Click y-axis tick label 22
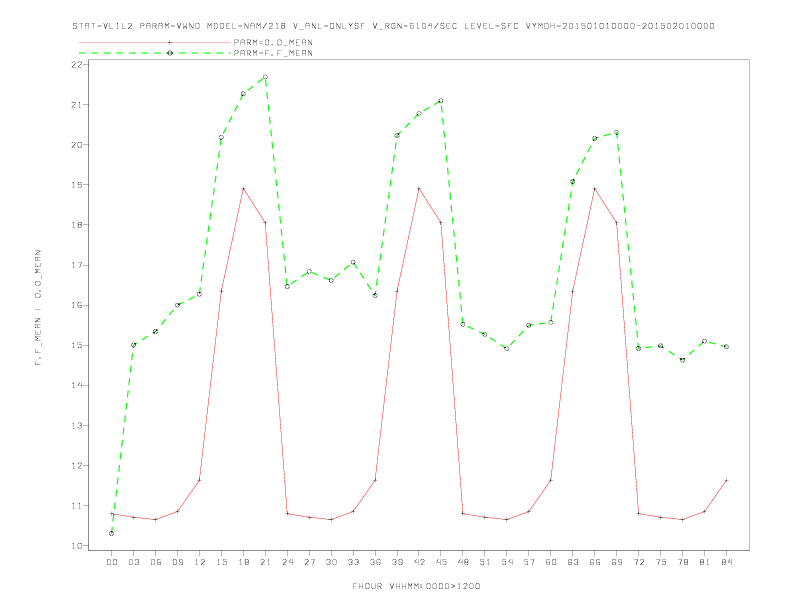The height and width of the screenshot is (612, 792). [x=77, y=65]
